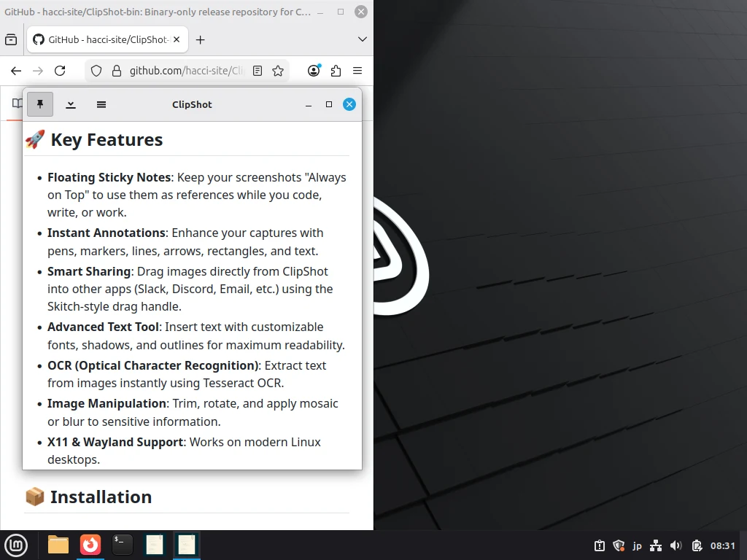The image size is (747, 560).
Task: Click the Floating Sticky Notes text
Action: (109, 177)
